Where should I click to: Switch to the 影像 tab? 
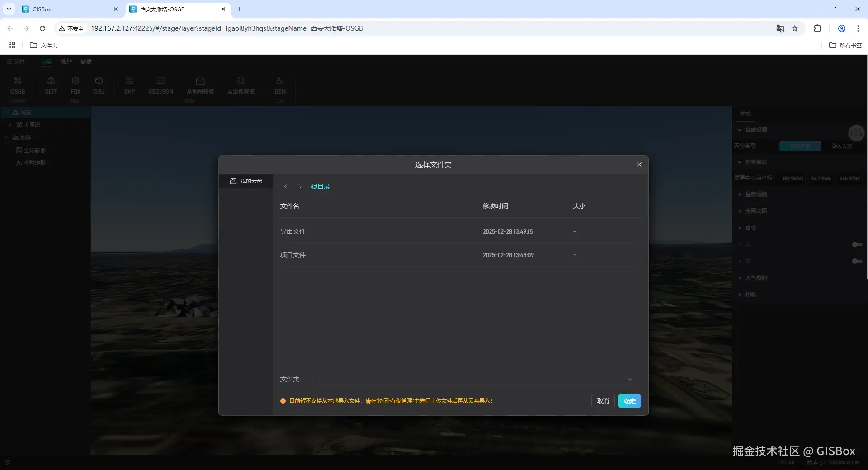[x=86, y=61]
